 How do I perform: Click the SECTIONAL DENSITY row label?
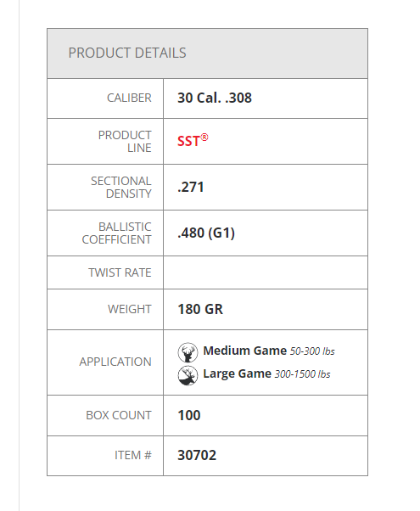(x=121, y=188)
